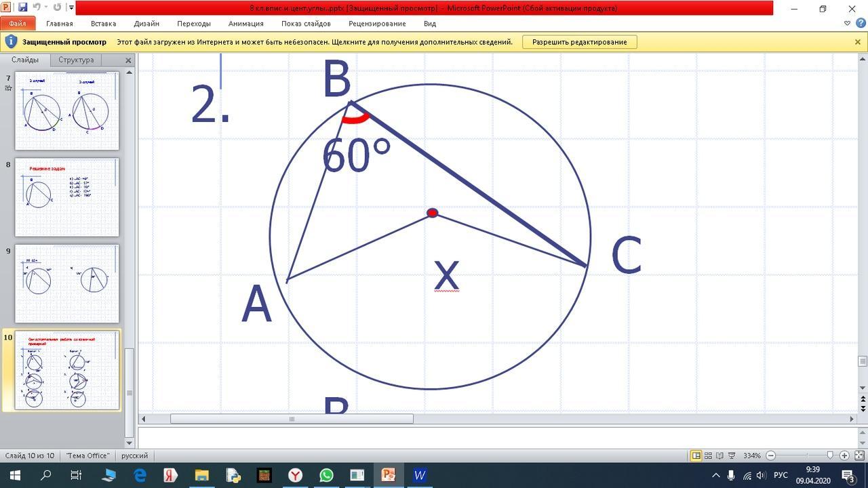The image size is (868, 488).
Task: Click the zoom in plus button
Action: pos(844,455)
